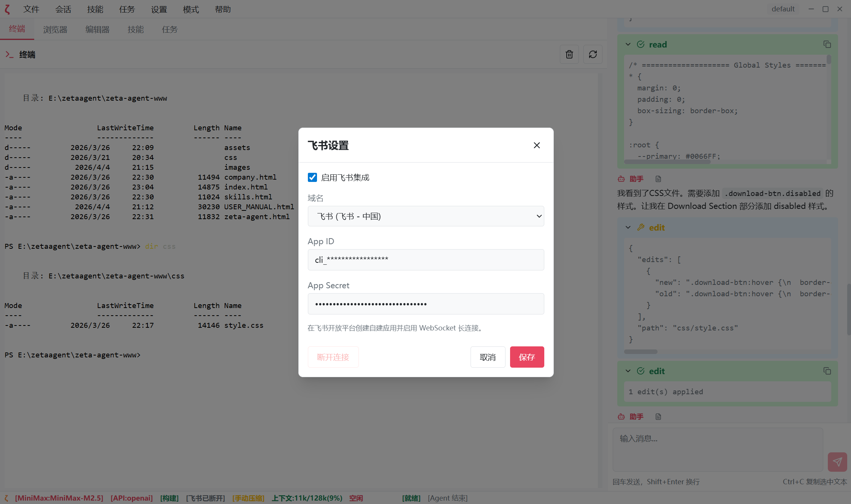Image resolution: width=851 pixels, height=504 pixels.
Task: Click the document icon beside the first 助手 label
Action: click(x=658, y=179)
